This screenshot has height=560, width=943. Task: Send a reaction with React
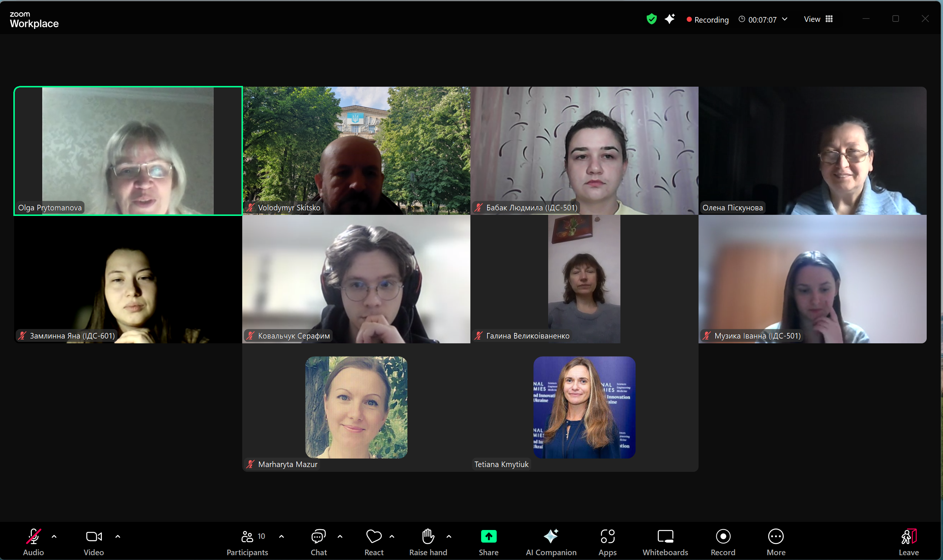[x=374, y=541]
